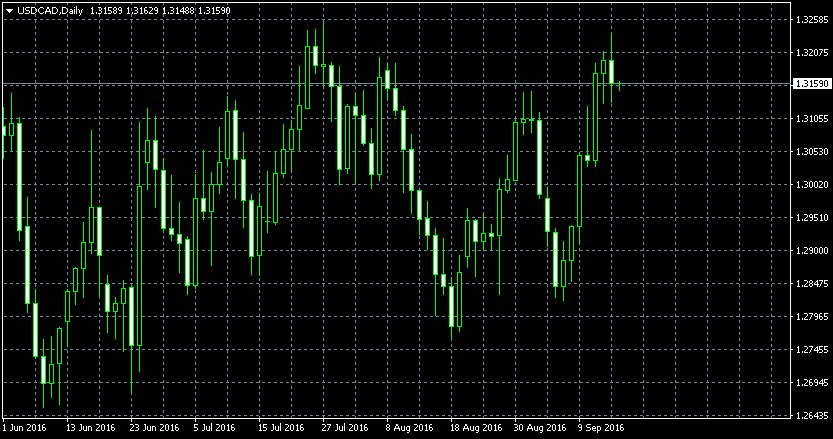Click the OHLC values 1.31589 1.31629

coord(124,11)
